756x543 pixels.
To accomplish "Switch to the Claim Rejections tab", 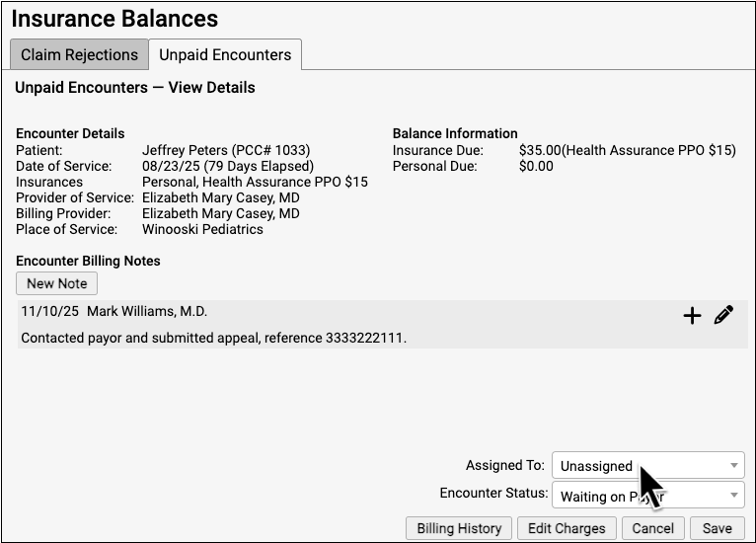I will pos(79,55).
